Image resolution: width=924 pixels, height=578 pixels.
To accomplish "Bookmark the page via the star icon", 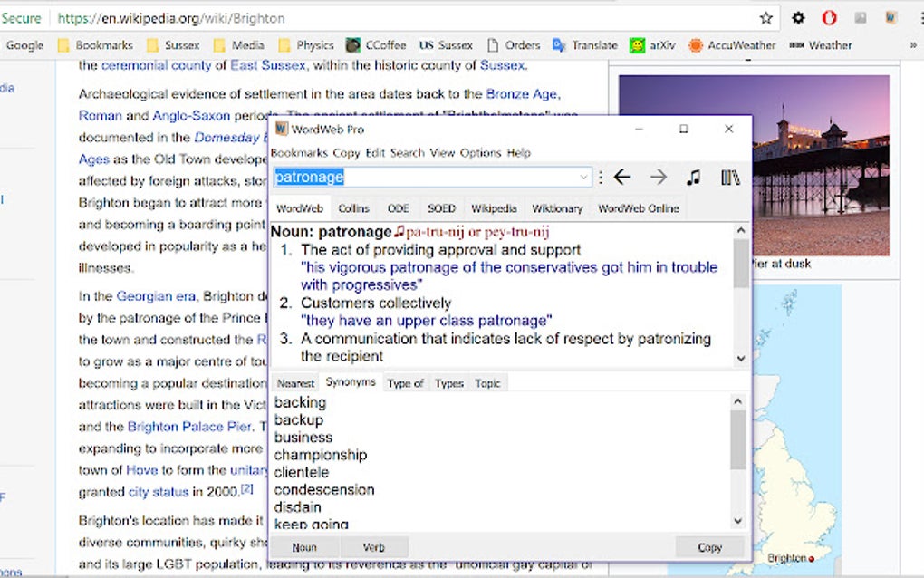I will [x=764, y=17].
